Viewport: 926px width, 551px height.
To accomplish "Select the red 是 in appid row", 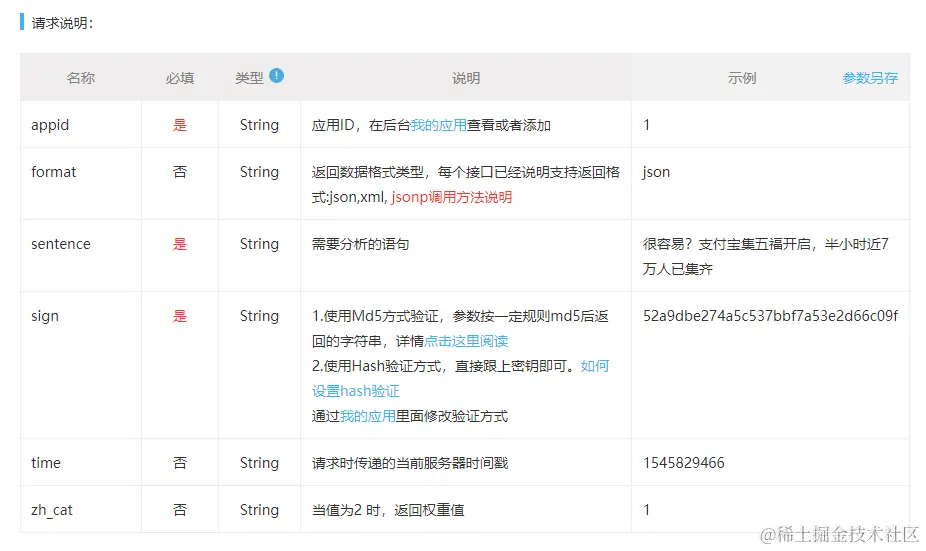I will [x=180, y=125].
